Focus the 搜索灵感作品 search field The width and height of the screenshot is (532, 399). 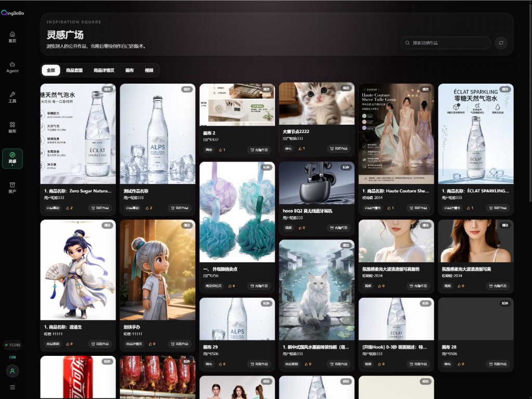point(445,43)
